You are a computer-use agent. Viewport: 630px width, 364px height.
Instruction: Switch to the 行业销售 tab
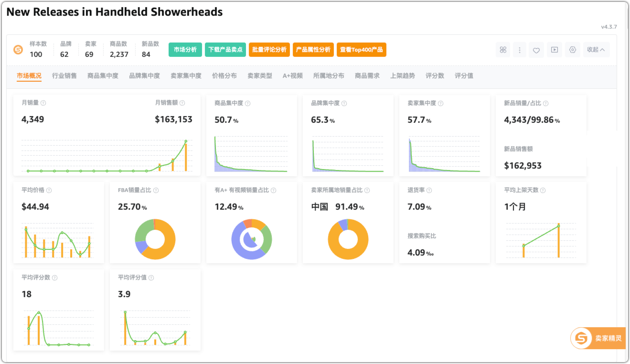coord(64,75)
